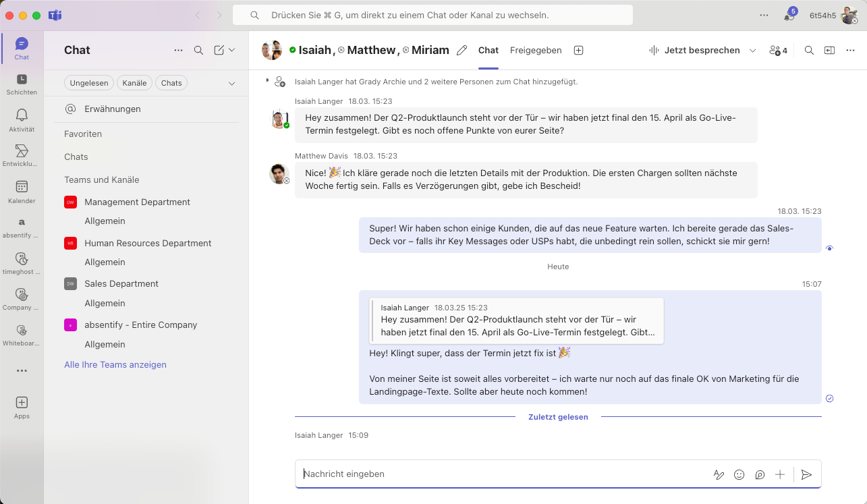The height and width of the screenshot is (504, 867).
Task: Open the Whiteboard app
Action: click(x=22, y=335)
